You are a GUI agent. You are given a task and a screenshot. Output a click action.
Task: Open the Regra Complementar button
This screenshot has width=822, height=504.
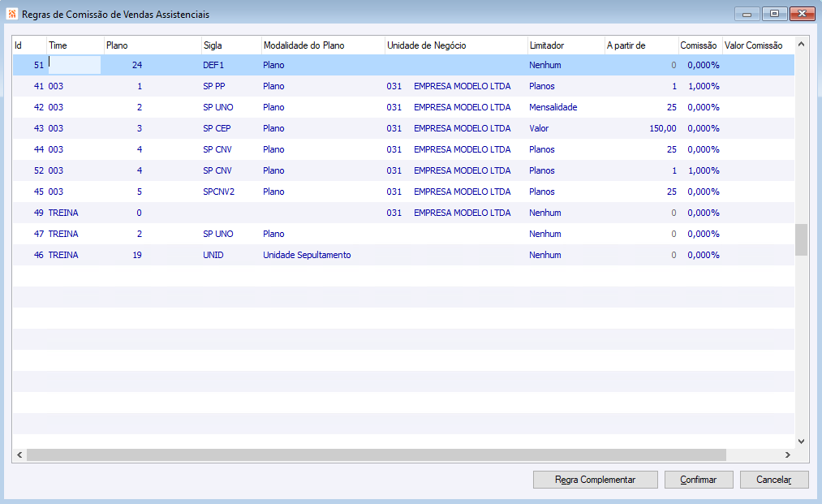coord(595,480)
